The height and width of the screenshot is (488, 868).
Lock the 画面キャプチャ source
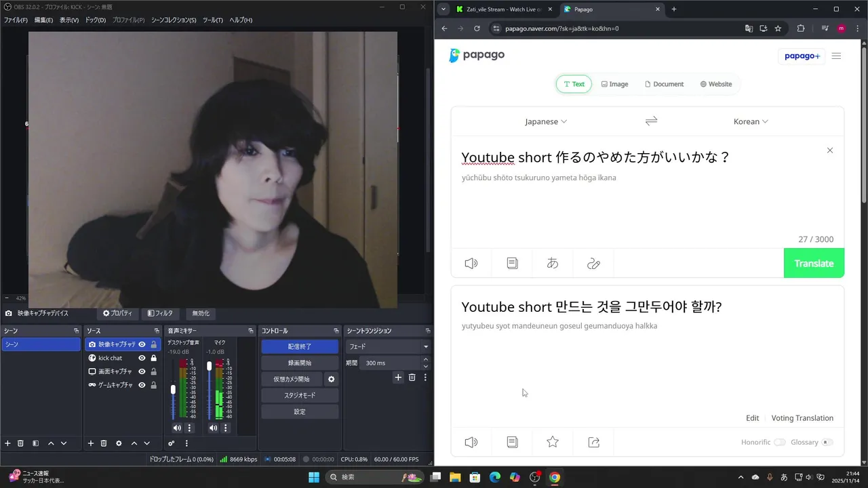(154, 371)
